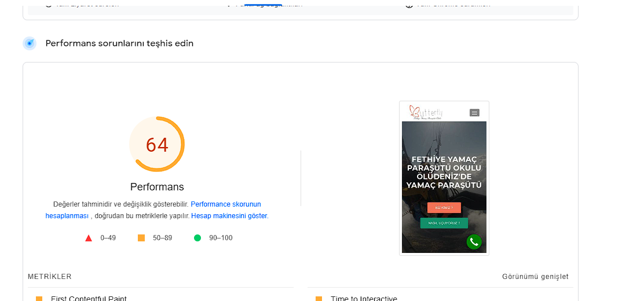Click the 'METRİKLER' heading
This screenshot has width=644, height=301.
click(x=50, y=276)
